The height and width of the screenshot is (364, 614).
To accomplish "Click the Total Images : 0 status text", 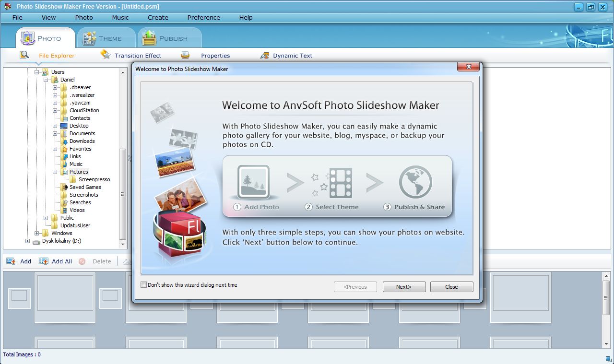I will click(x=22, y=354).
